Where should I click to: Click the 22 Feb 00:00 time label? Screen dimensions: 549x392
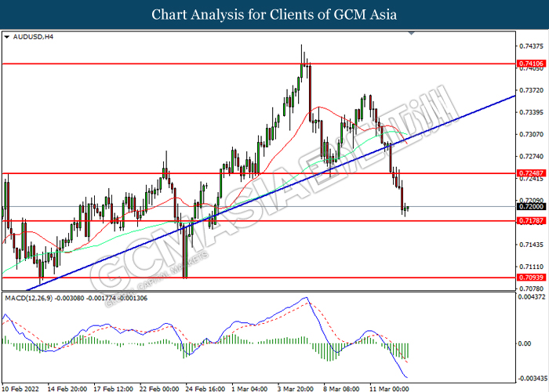(x=159, y=389)
